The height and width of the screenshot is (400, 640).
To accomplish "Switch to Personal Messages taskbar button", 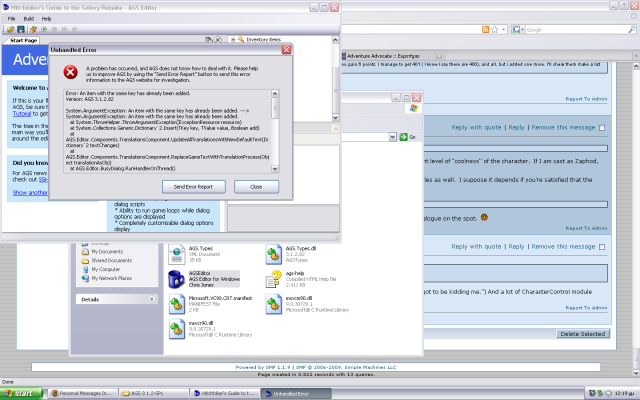I will 82,393.
